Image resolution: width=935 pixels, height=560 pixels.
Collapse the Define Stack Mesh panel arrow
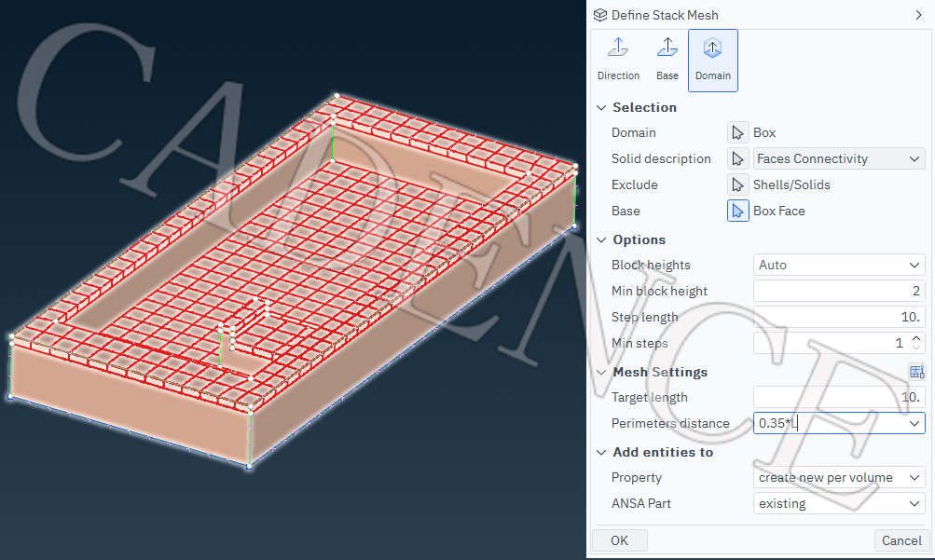918,15
